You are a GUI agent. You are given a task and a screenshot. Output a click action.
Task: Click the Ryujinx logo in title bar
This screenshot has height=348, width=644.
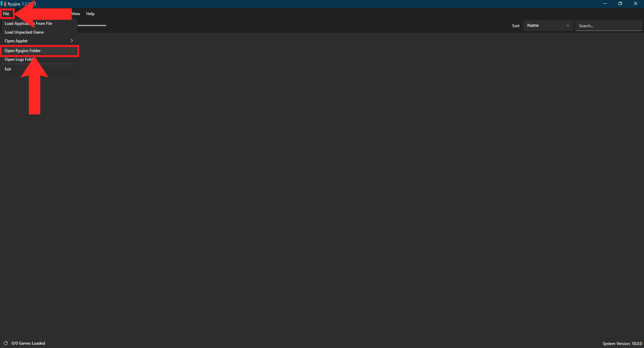[x=3, y=4]
